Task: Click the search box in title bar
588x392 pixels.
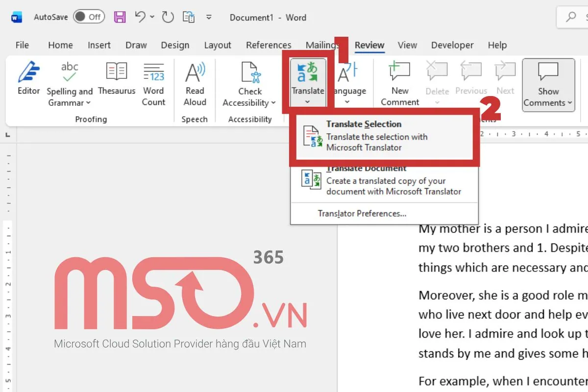Action: pos(573,17)
